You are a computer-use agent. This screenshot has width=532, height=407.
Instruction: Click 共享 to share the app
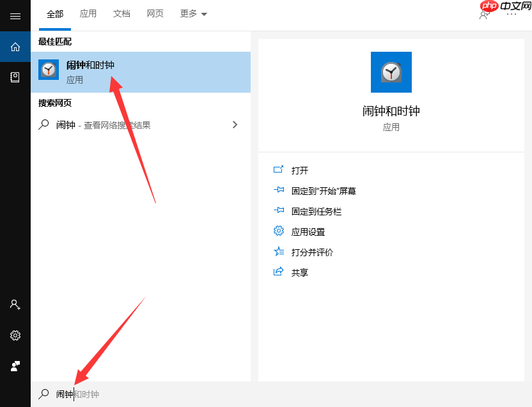click(300, 273)
